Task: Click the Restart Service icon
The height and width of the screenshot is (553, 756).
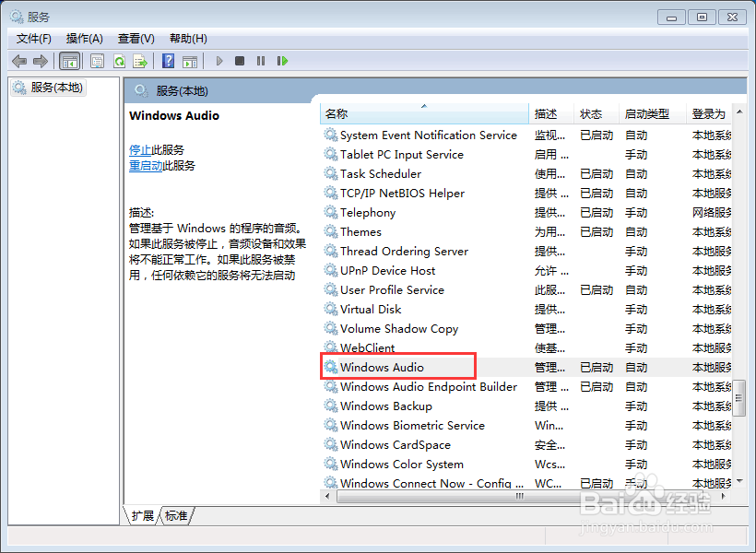Action: 282,61
